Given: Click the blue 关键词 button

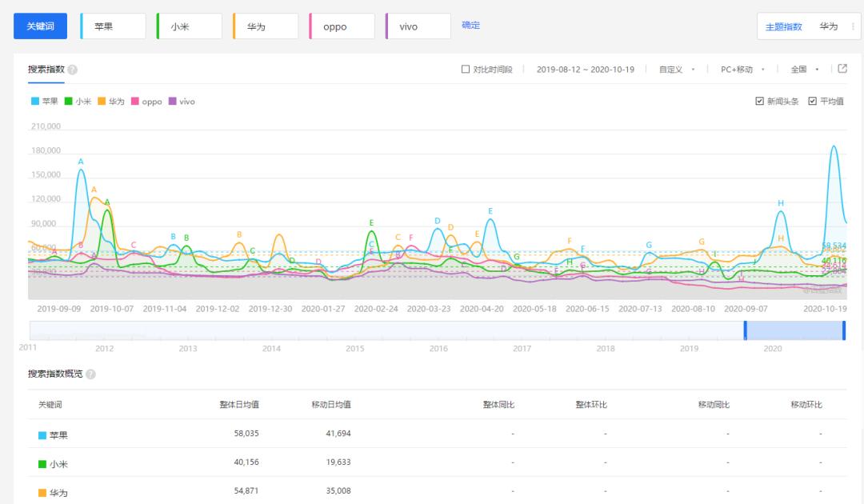Looking at the screenshot, I should click(x=40, y=26).
